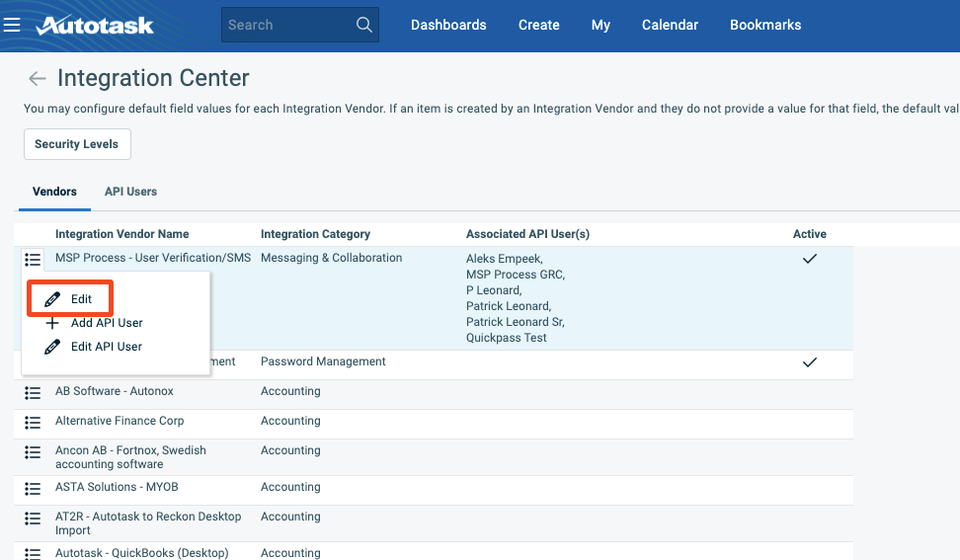Click active checkmark for MSP Process row
Viewport: 960px width, 560px height.
(x=810, y=259)
